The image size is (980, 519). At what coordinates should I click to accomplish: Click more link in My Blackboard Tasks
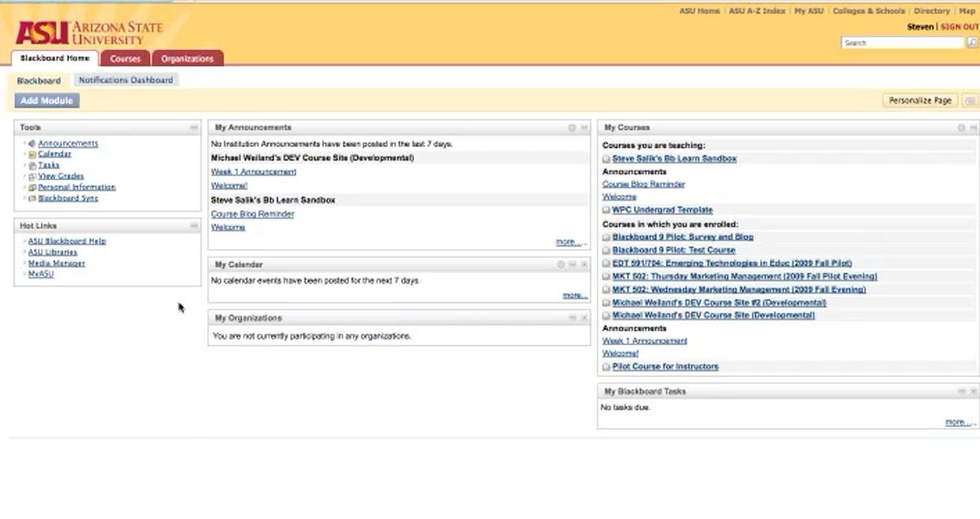pos(959,422)
